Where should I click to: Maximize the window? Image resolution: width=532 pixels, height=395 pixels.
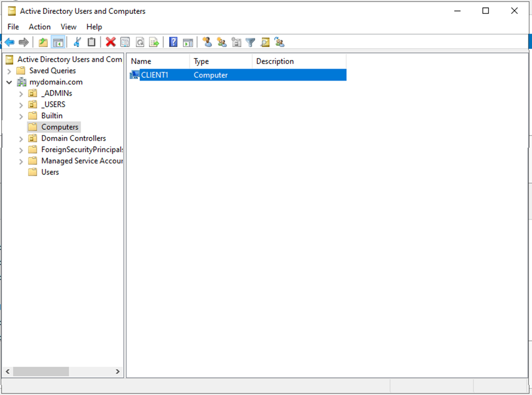[x=486, y=11]
